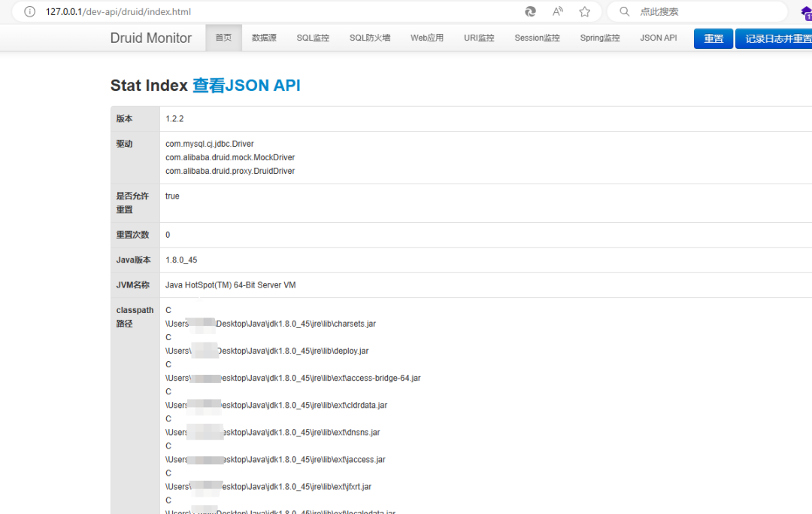Click com.alibaba.druid.proxy.DruidDriver text
The image size is (812, 514).
230,171
